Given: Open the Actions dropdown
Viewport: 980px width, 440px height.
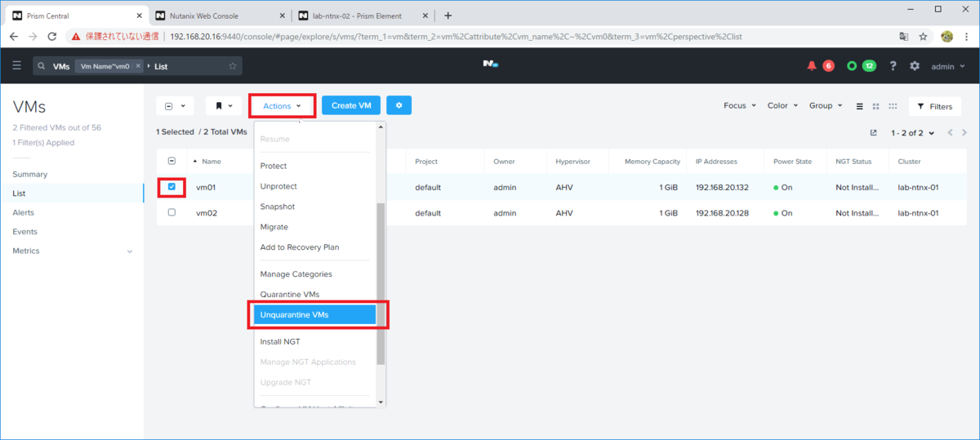Looking at the screenshot, I should pos(282,105).
